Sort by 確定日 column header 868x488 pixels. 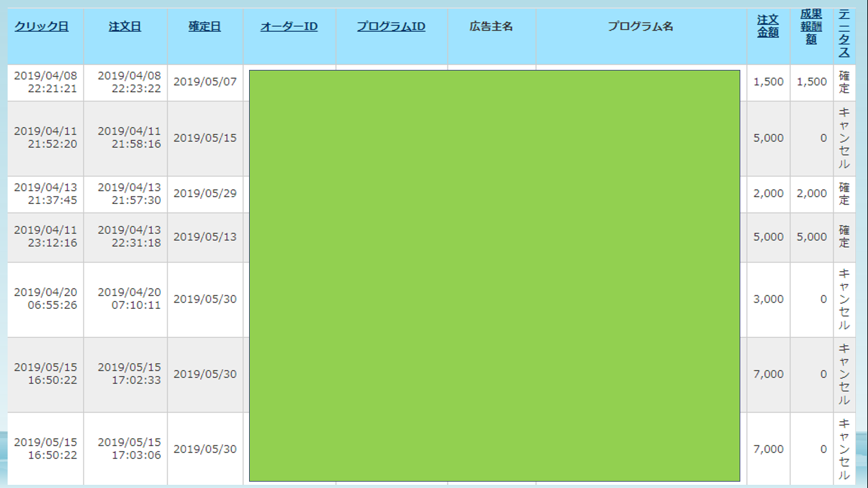tap(205, 27)
